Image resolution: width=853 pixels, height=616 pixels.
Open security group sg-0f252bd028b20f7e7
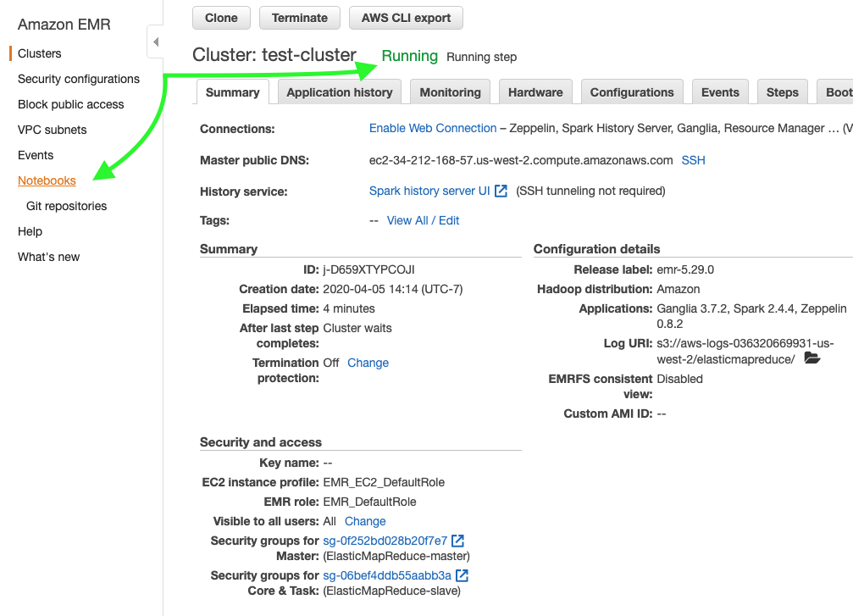[385, 541]
